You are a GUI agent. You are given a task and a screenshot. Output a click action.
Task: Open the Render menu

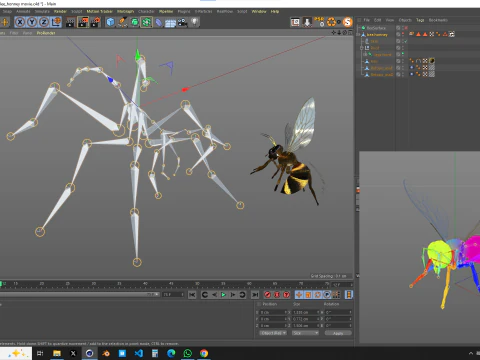[60, 12]
